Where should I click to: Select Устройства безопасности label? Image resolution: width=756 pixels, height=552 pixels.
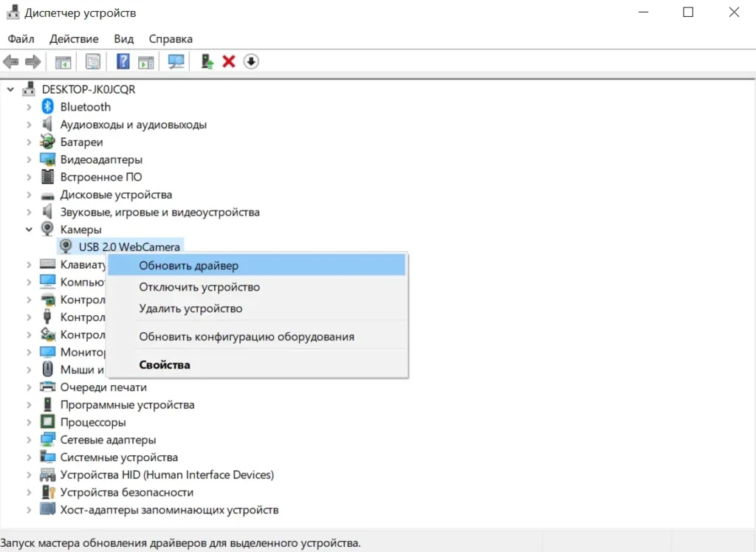coord(127,492)
